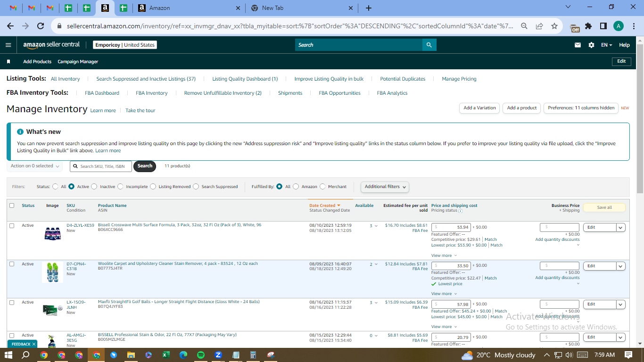Expand View more under Woolite pricing

tap(444, 294)
